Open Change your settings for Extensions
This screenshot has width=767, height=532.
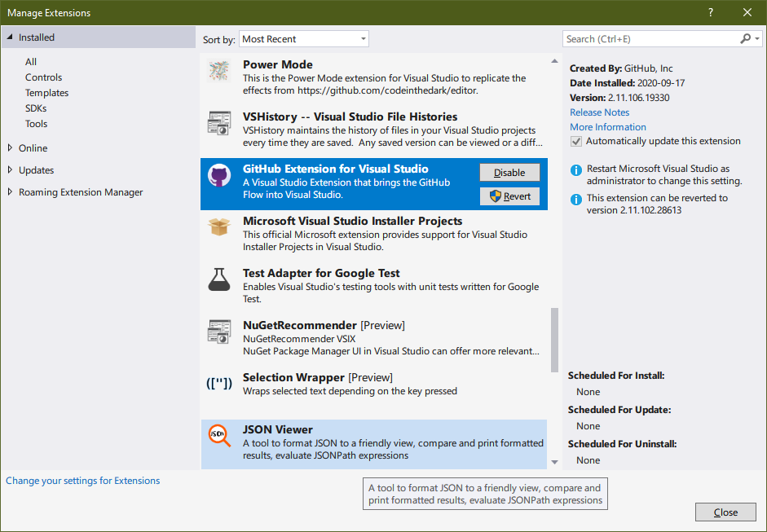[x=82, y=481]
